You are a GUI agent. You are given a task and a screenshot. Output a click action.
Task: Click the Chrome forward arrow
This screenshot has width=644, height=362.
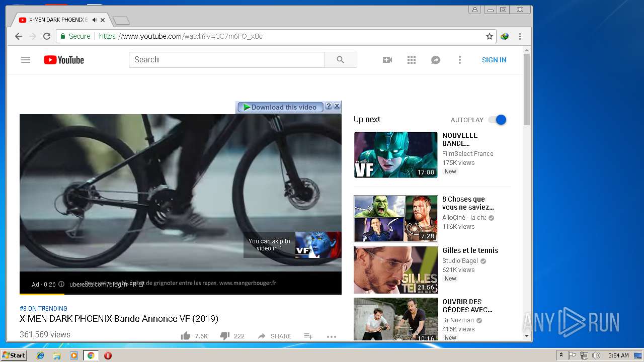[33, 36]
